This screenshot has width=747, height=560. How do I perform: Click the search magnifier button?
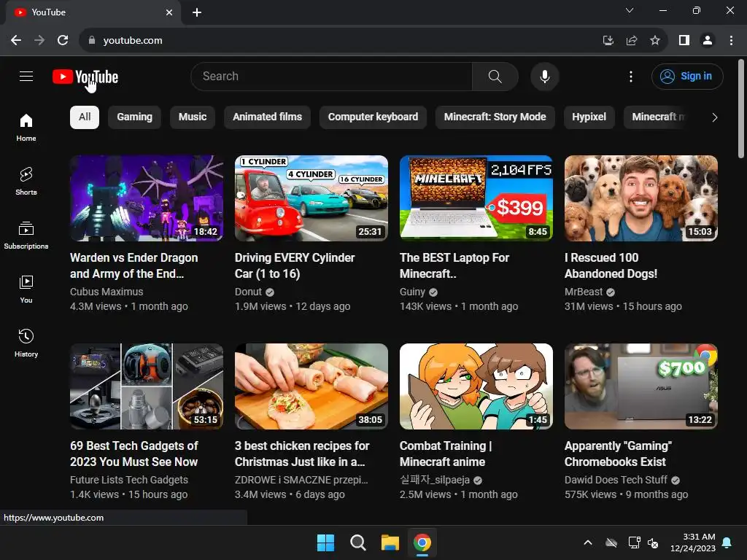(x=495, y=76)
